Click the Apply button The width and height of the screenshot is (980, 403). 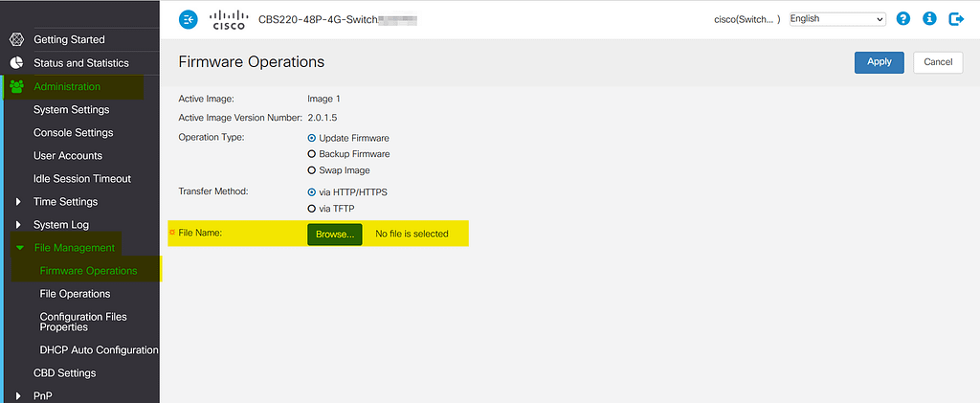tap(879, 62)
